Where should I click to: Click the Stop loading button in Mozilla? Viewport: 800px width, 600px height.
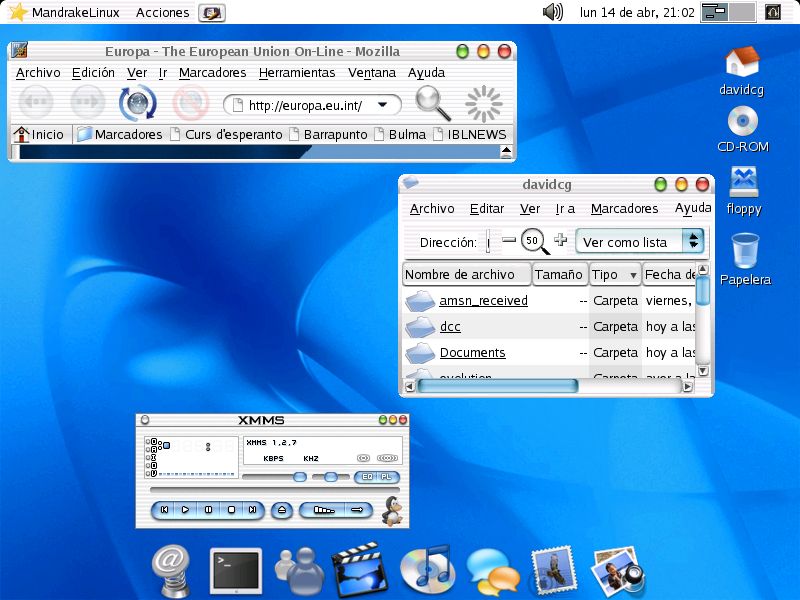click(x=191, y=103)
